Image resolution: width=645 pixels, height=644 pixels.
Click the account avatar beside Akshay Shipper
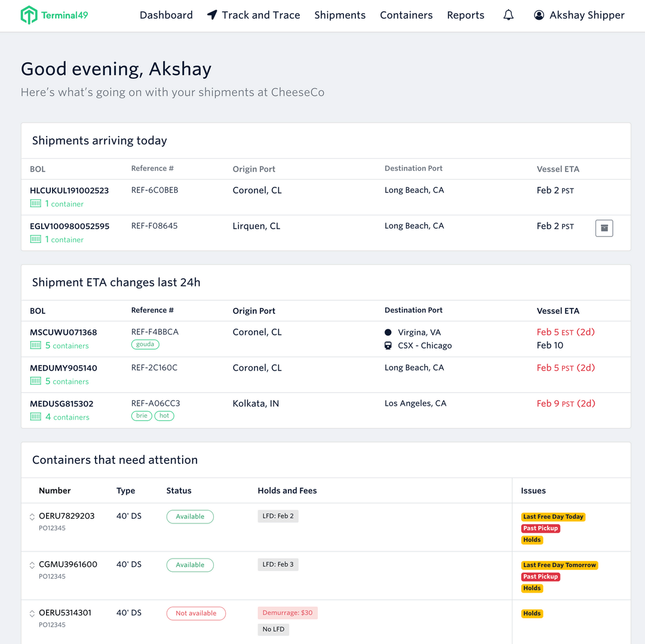click(x=538, y=15)
